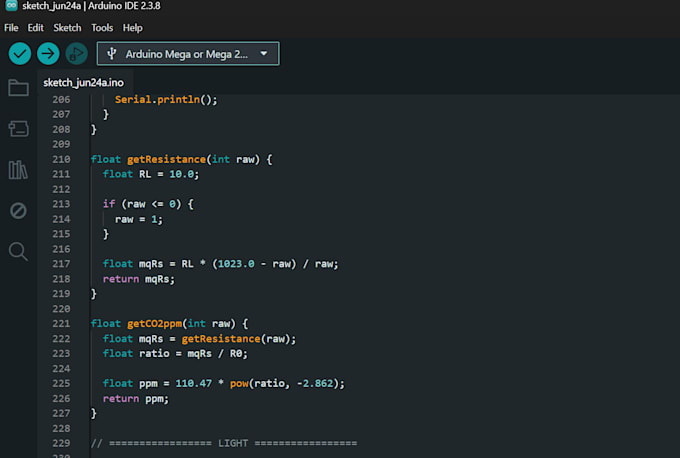Viewport: 680px width, 458px height.
Task: Click the 'LIGHT' comment on line 229
Action: [x=233, y=443]
